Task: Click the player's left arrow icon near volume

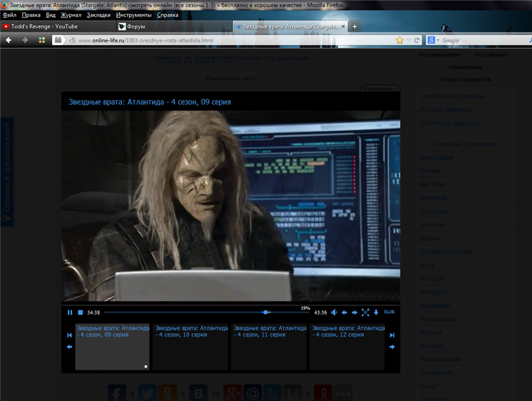Action: (x=344, y=313)
